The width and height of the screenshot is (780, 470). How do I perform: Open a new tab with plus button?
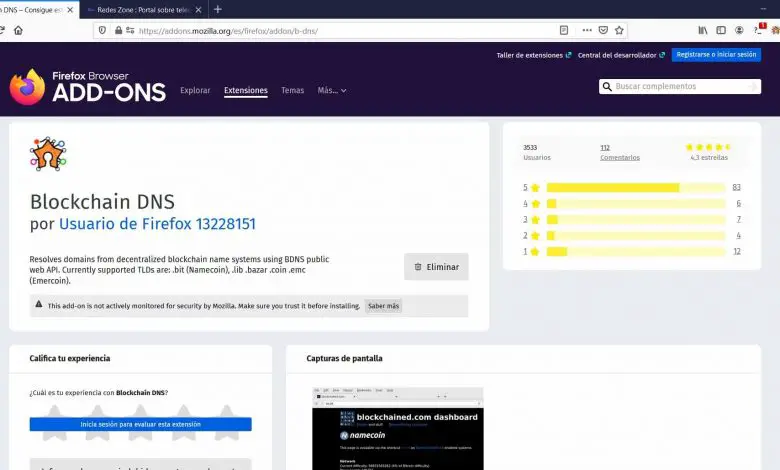[217, 9]
